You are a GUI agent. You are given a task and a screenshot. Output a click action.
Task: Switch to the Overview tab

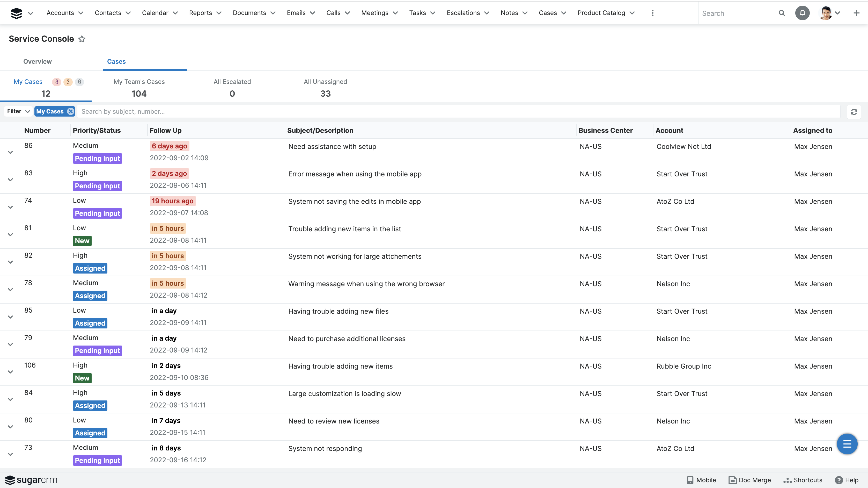tap(38, 61)
